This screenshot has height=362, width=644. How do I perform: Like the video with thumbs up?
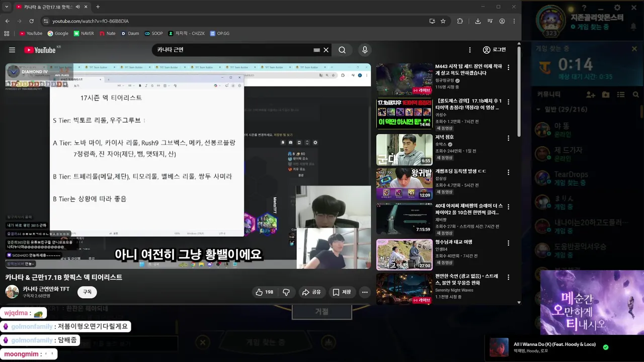pyautogui.click(x=265, y=292)
